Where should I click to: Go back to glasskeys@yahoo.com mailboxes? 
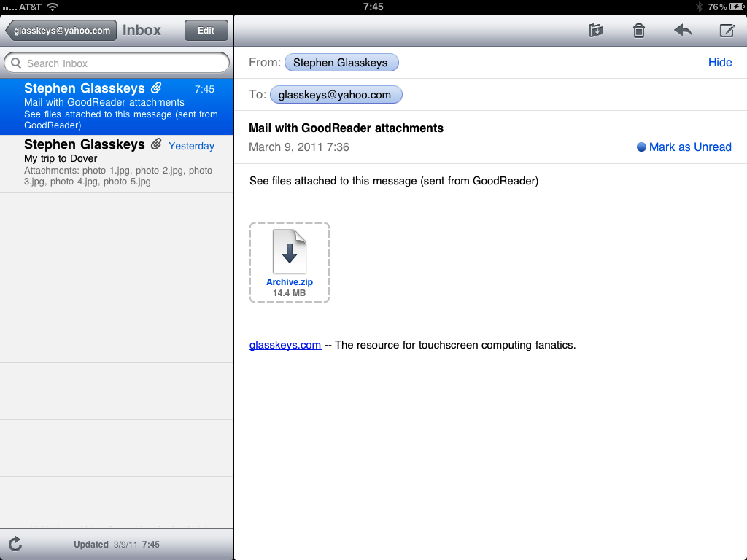click(61, 31)
